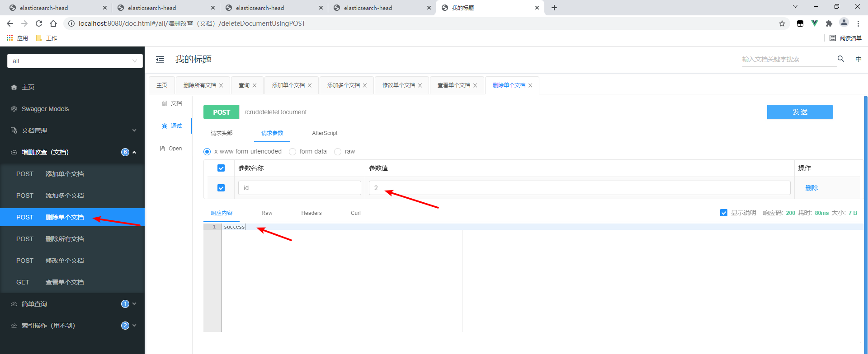Switch to the Raw response tab
The image size is (868, 354).
[267, 213]
